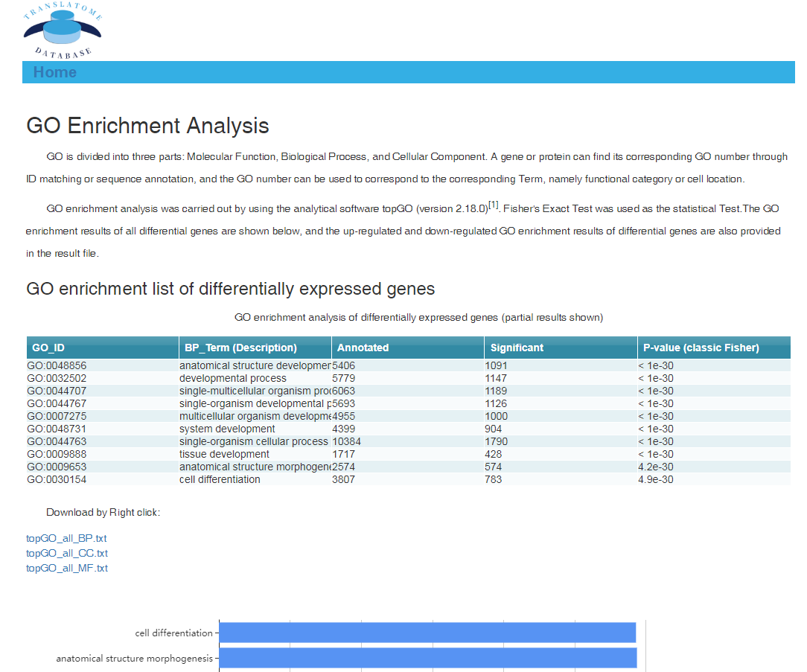The image size is (807, 672).
Task: Click the 'Download by Right click:' text
Action: (x=103, y=513)
